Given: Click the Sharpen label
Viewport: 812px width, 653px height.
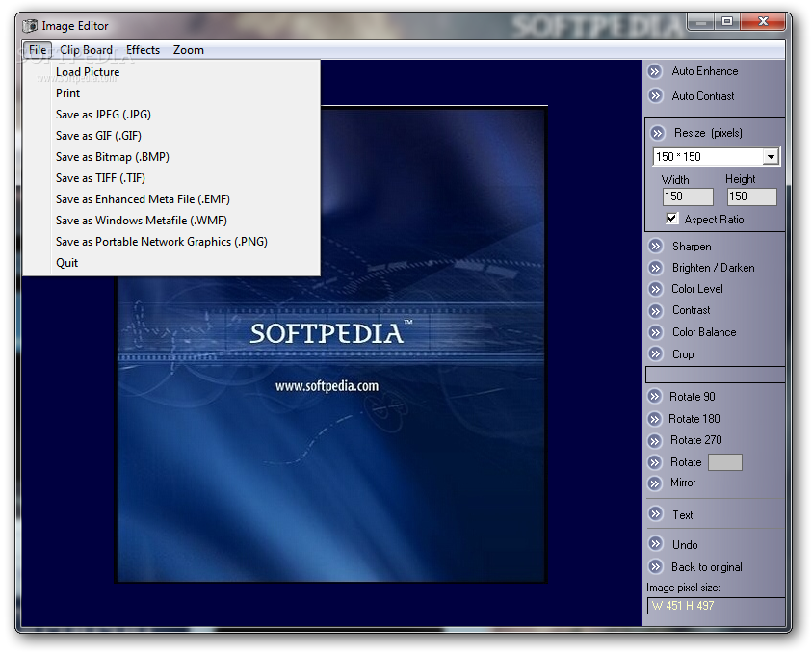Looking at the screenshot, I should point(692,247).
